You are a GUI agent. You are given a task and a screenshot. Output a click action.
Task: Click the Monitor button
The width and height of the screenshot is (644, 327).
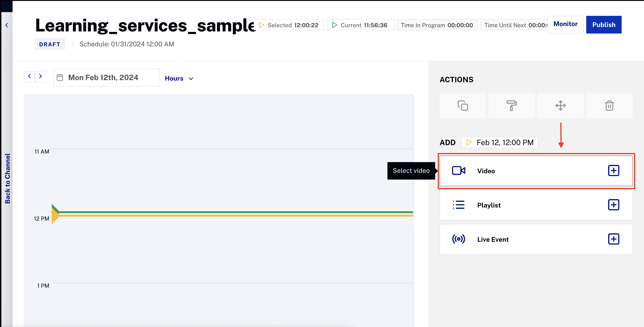pos(565,24)
